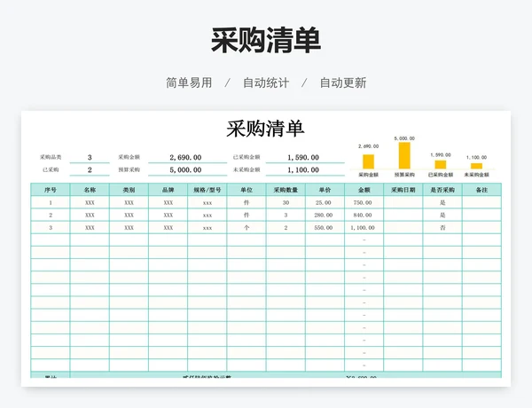Image resolution: width=532 pixels, height=408 pixels.
Task: Click the 未采购金额 value 1,100.00 field
Action: pyautogui.click(x=305, y=169)
